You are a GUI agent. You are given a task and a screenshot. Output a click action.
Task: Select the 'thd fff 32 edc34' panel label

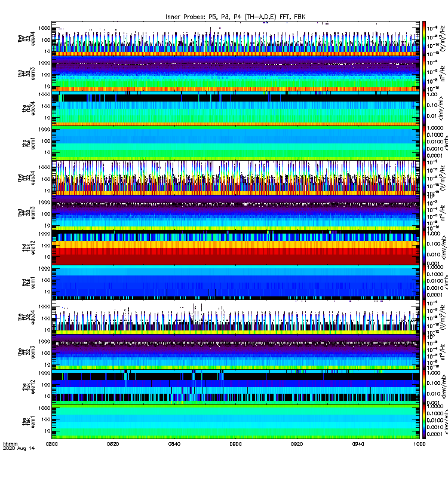point(26,177)
